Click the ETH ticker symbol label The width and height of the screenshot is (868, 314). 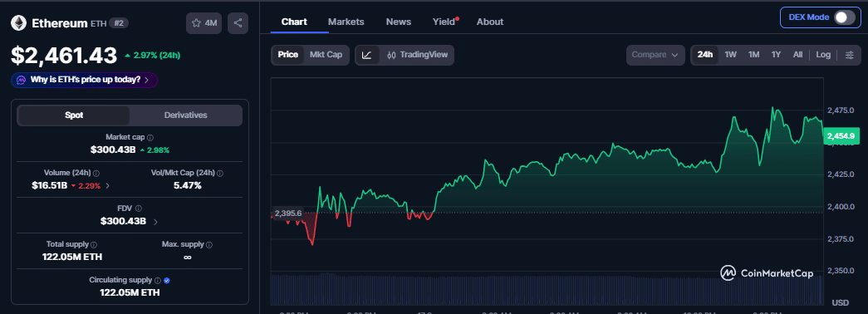pyautogui.click(x=99, y=23)
